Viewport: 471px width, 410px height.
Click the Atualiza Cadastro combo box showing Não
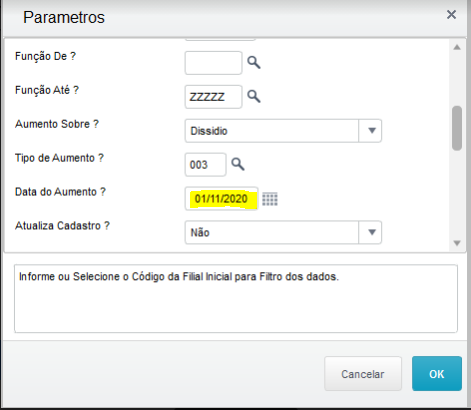click(x=283, y=232)
